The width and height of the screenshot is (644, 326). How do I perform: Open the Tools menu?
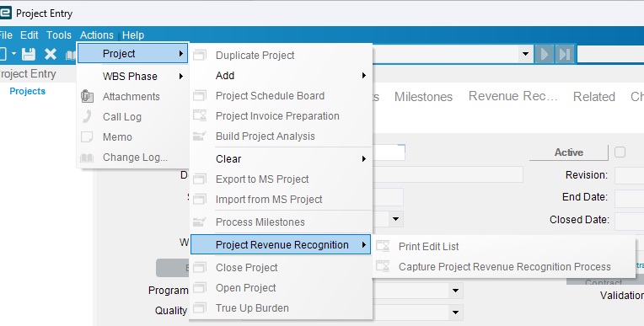point(59,35)
